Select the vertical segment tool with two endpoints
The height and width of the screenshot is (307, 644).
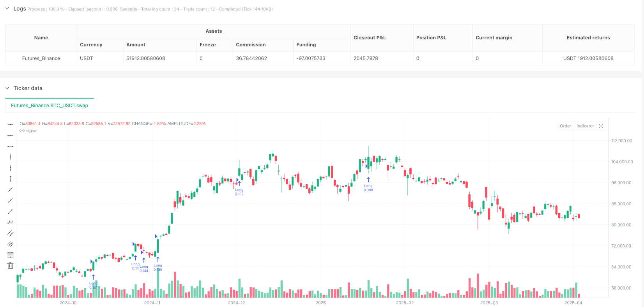10,178
